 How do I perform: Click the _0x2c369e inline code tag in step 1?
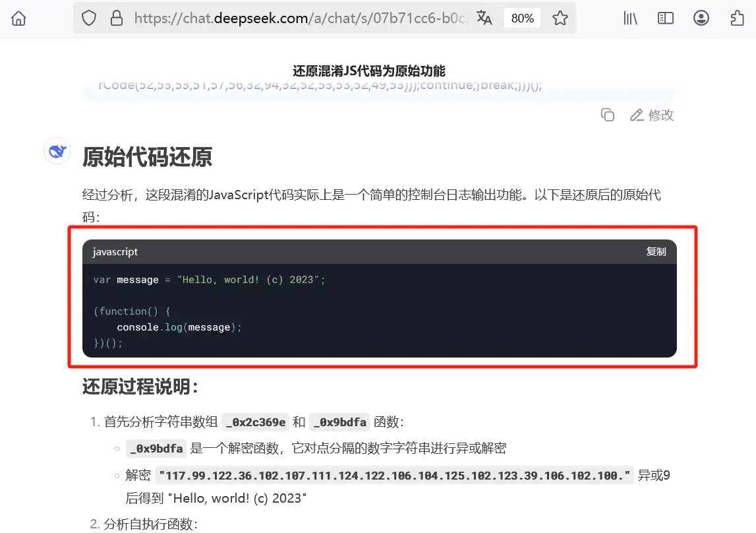point(256,422)
